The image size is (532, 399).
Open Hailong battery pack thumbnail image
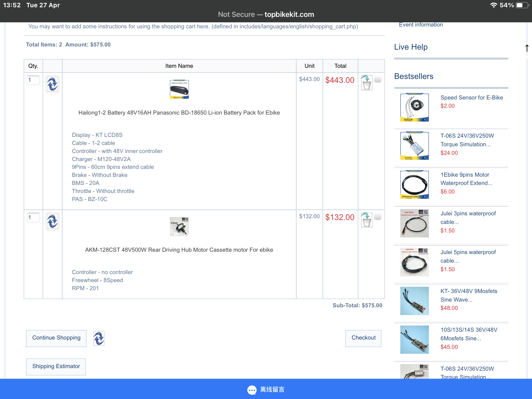(179, 89)
